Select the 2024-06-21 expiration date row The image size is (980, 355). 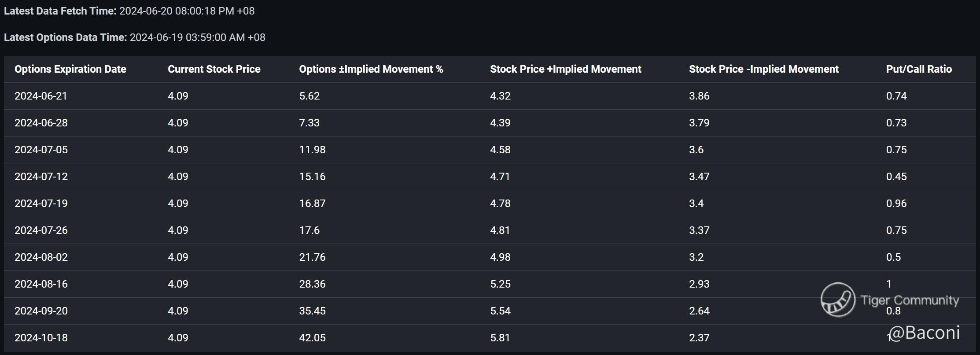click(41, 96)
